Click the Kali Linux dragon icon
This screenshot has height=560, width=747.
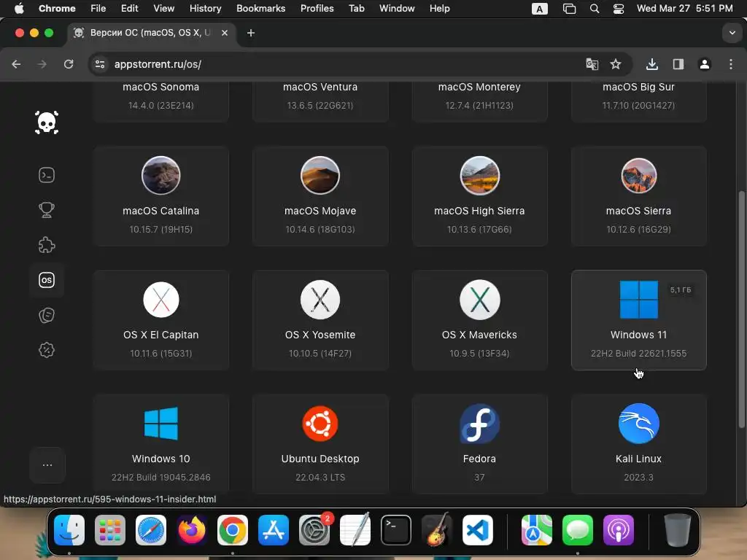click(x=638, y=424)
